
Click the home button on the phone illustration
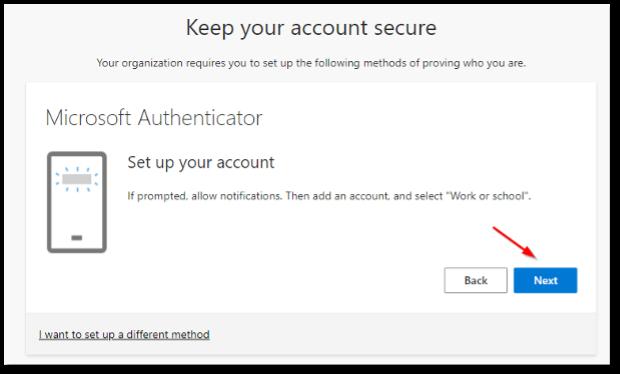77,238
